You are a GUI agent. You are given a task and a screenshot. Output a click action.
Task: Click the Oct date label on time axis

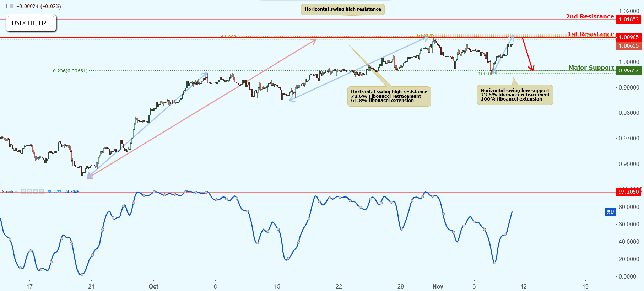(153, 286)
